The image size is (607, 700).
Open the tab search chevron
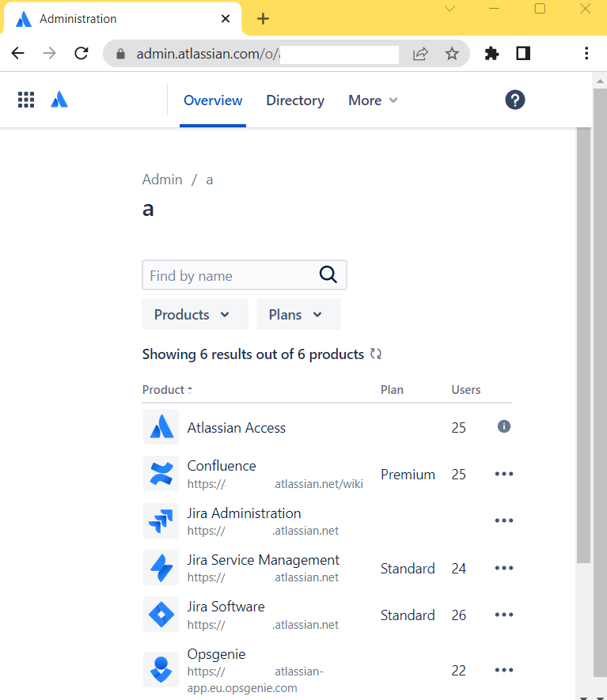[x=450, y=9]
